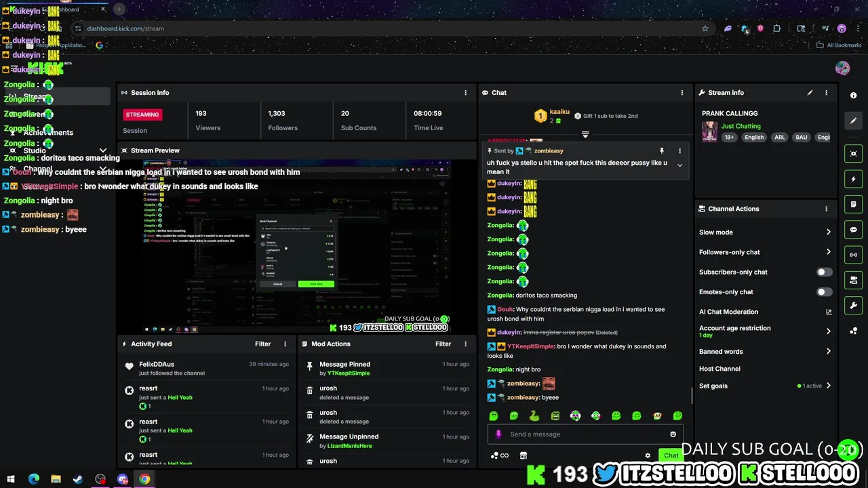Screen dimensions: 868x488
Task: Open the chat bubble icon in right sidebar
Action: pyautogui.click(x=853, y=230)
